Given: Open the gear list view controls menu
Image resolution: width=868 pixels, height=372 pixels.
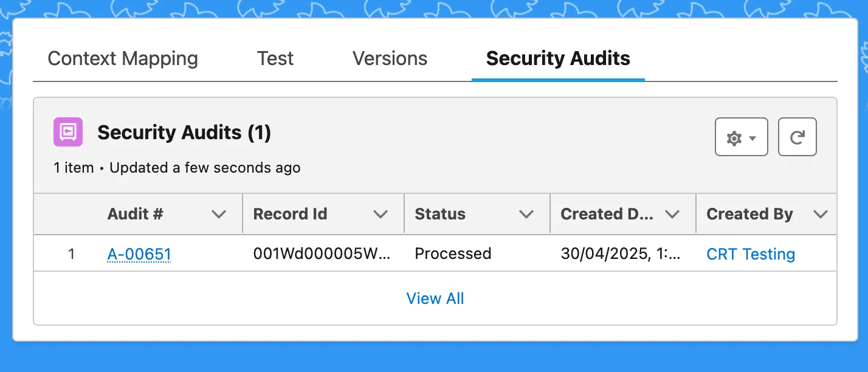Looking at the screenshot, I should pyautogui.click(x=741, y=137).
